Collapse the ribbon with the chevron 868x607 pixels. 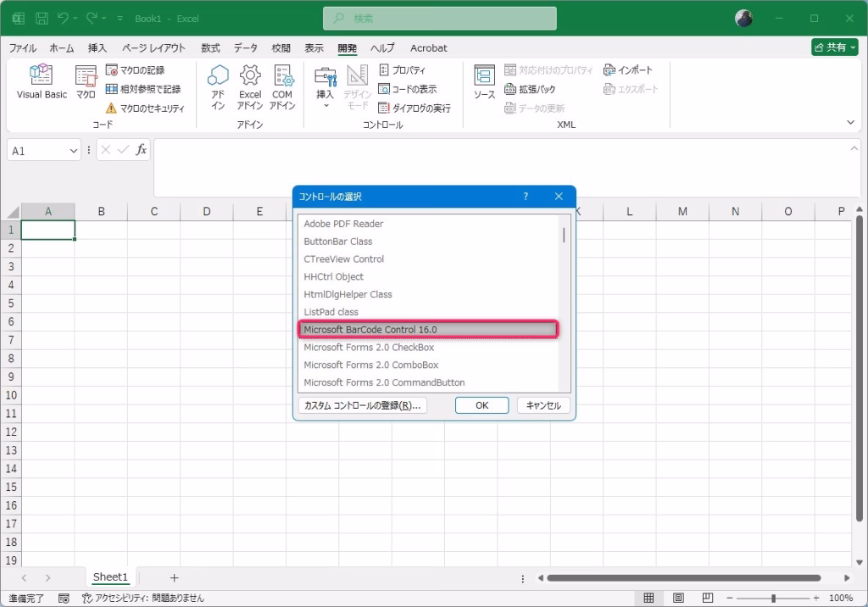[851, 122]
